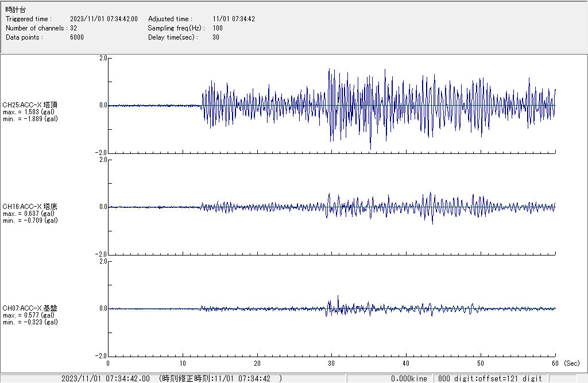Screen dimensions: 588x383
Task: Click the CH07 min. -0.323 gal reading
Action: (x=30, y=322)
